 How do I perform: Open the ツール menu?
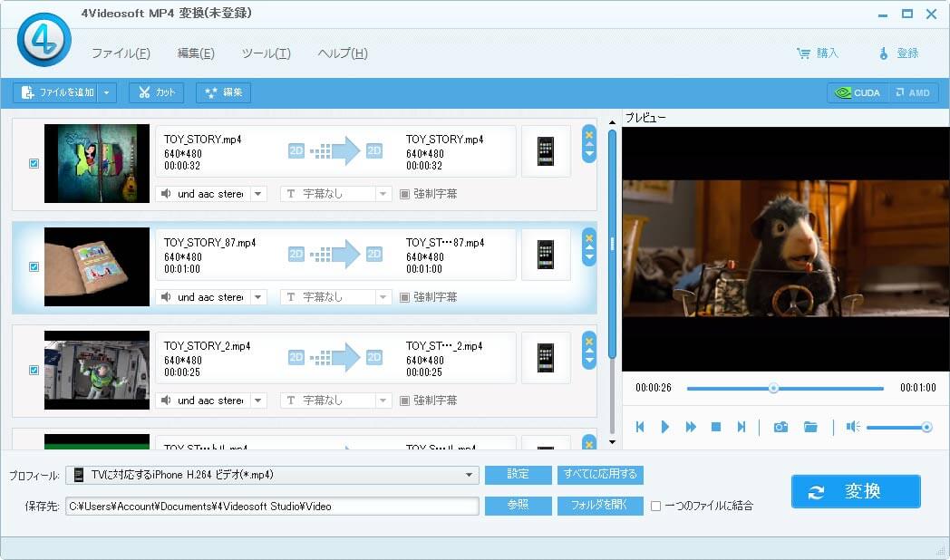[x=265, y=53]
